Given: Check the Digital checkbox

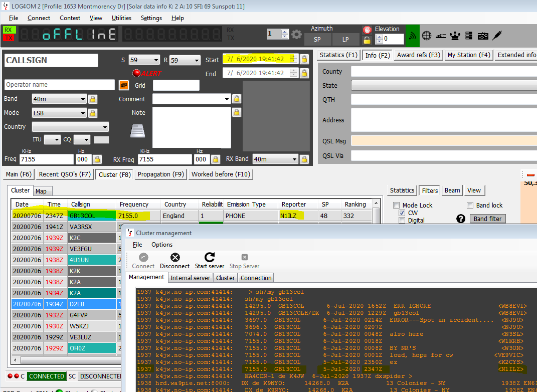Looking at the screenshot, I should (x=402, y=221).
